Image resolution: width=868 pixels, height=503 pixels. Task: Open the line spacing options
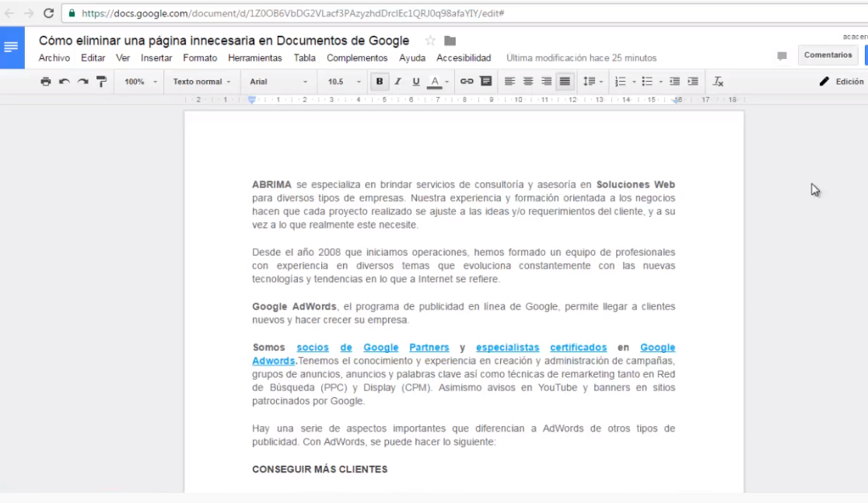click(589, 82)
